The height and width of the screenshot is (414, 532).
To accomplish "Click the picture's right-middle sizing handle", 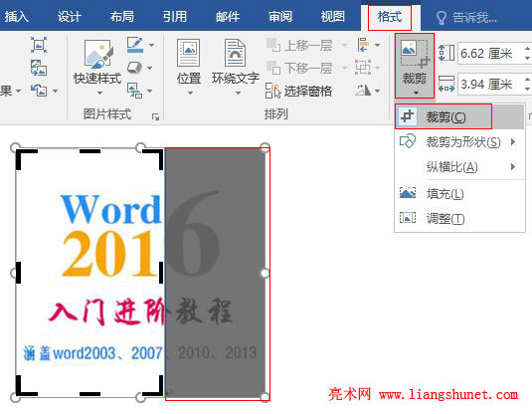I will coord(265,273).
